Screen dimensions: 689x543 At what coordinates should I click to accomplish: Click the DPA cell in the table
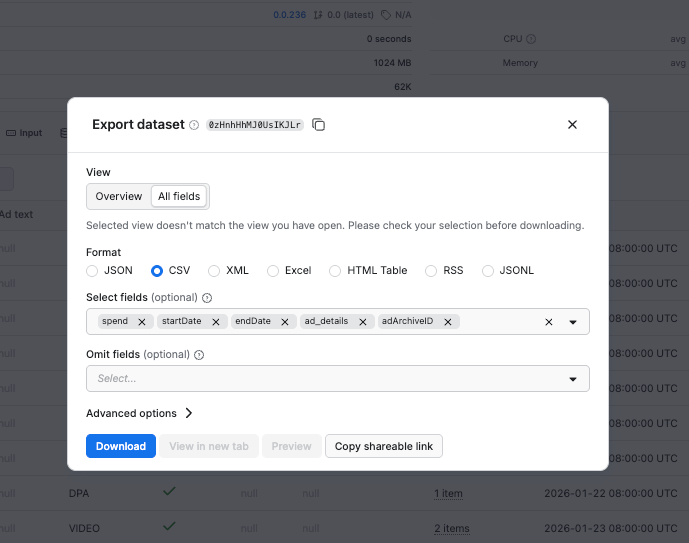click(x=79, y=494)
